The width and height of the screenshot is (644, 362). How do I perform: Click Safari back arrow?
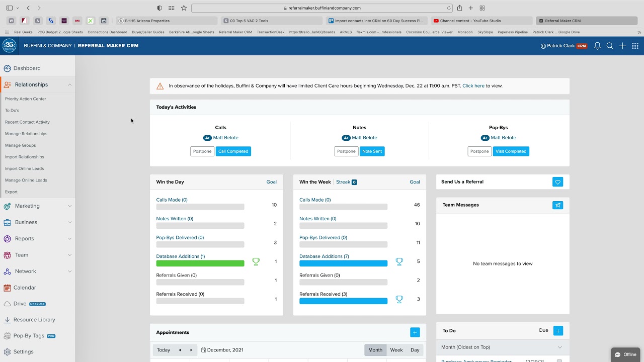pyautogui.click(x=28, y=8)
